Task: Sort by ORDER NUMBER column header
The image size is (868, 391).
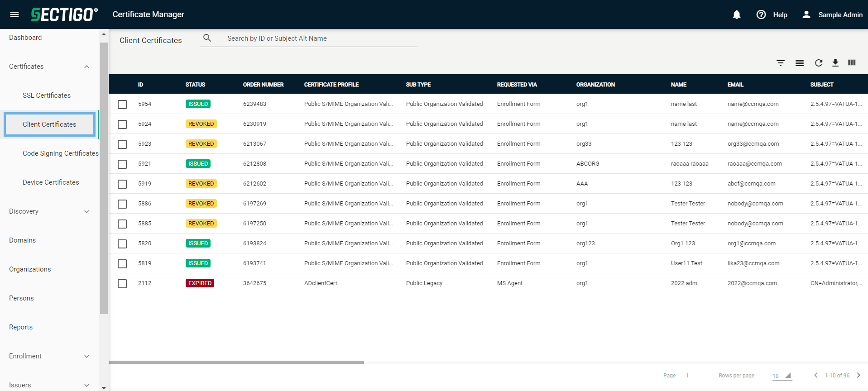Action: [x=263, y=85]
